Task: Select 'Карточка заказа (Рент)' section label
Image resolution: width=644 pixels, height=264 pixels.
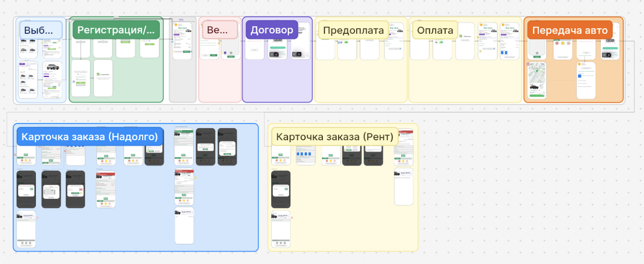Action: coord(335,137)
